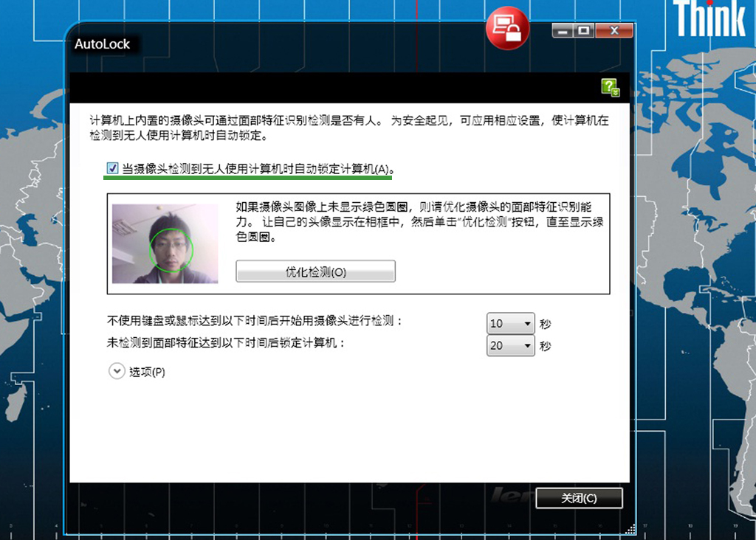This screenshot has height=540, width=756.
Task: Open the 20 seconds lock delay dropdown
Action: point(511,345)
